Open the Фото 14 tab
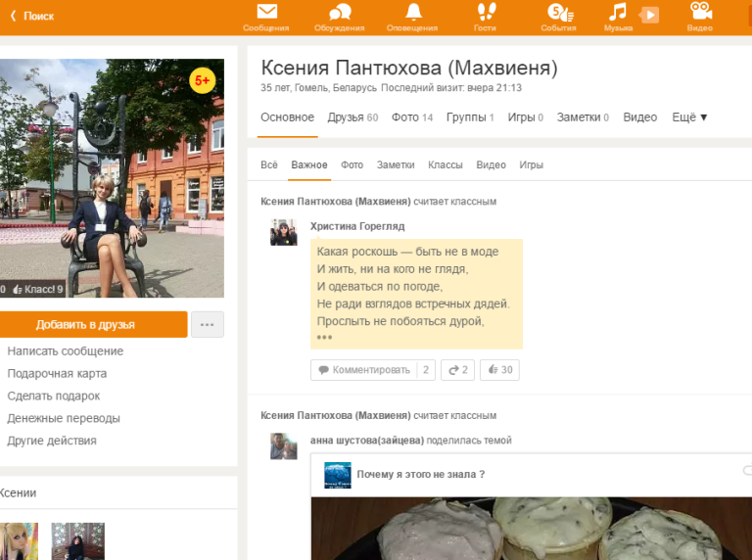 tap(412, 117)
